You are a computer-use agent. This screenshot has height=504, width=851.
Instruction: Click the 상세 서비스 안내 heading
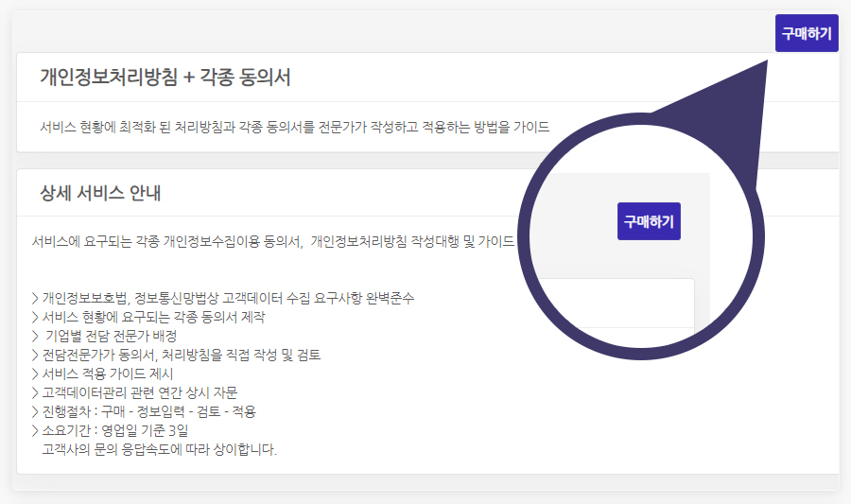(100, 193)
